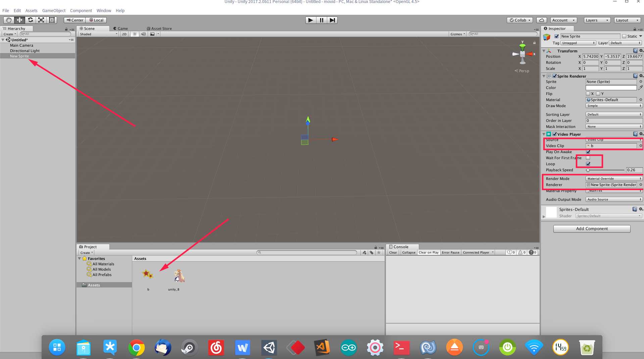Start Play mode
The height and width of the screenshot is (359, 644).
[x=311, y=20]
